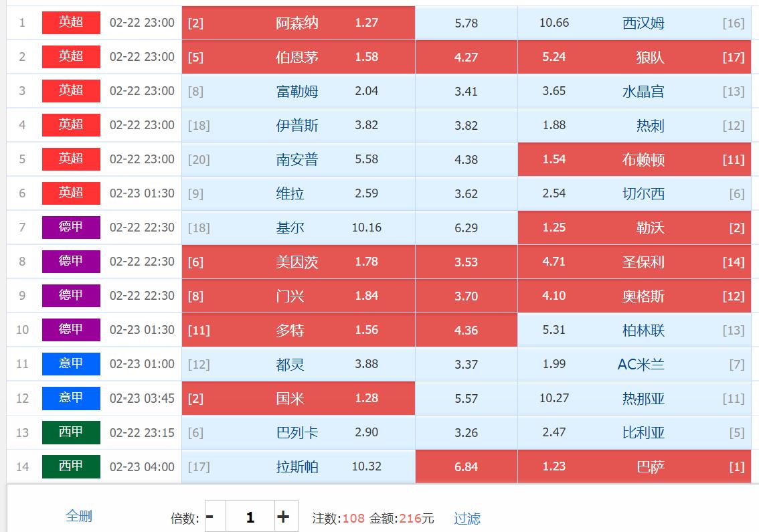
Task: Select draw odds 3.26 in row 13
Action: point(466,432)
